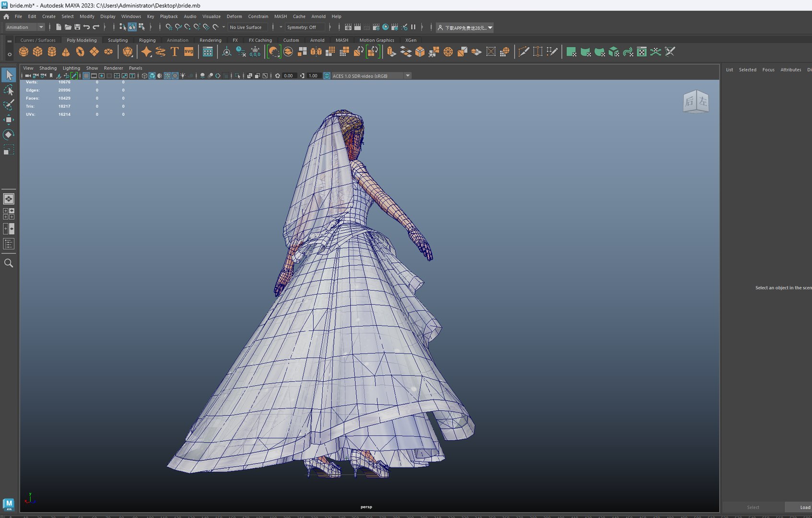Select the Move tool in the toolbox
Image resolution: width=812 pixels, height=518 pixels.
pyautogui.click(x=9, y=119)
